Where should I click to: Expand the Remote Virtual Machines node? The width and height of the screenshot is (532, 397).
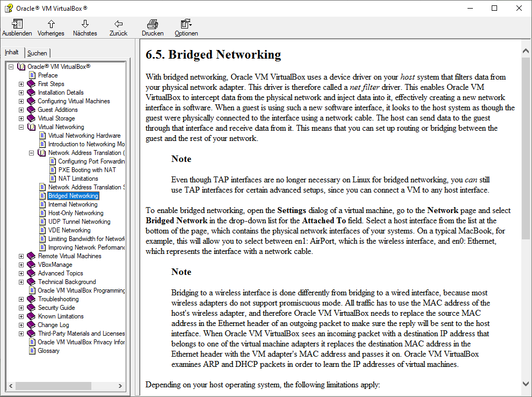click(x=21, y=257)
